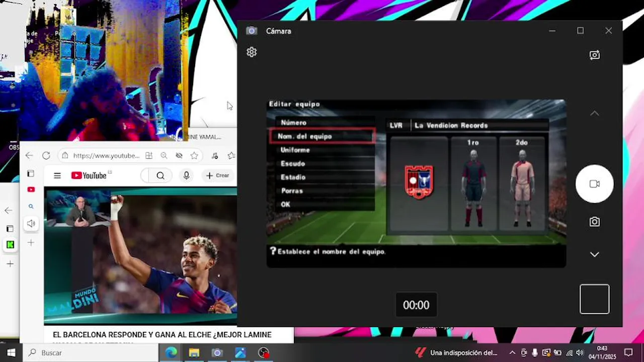Screen dimensions: 644x362
Task: Go to YouTube home via logo
Action: (x=89, y=175)
